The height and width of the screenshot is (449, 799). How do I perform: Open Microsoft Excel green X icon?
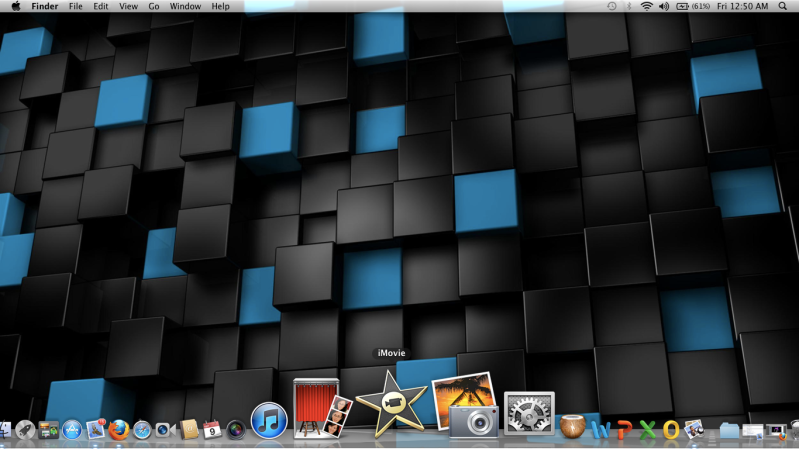coord(648,430)
